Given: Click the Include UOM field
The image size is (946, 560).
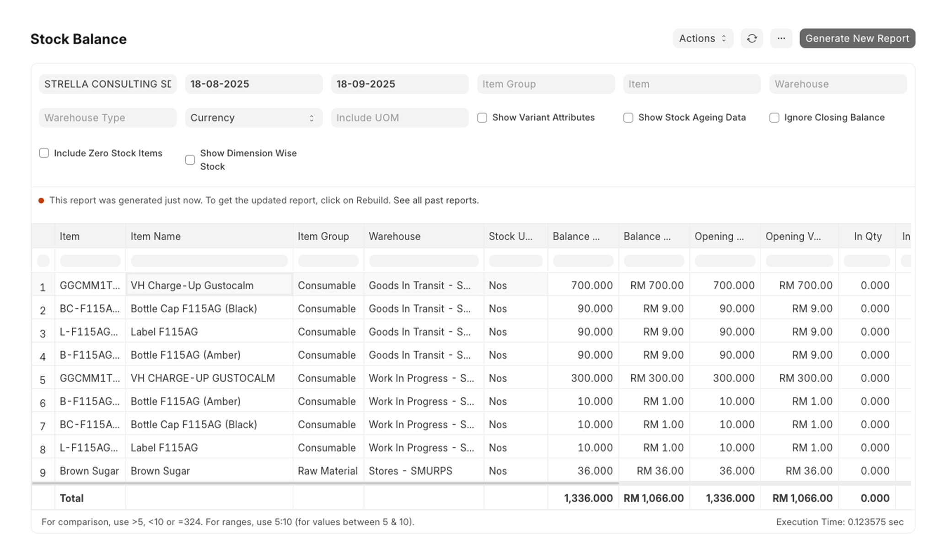Looking at the screenshot, I should (399, 118).
